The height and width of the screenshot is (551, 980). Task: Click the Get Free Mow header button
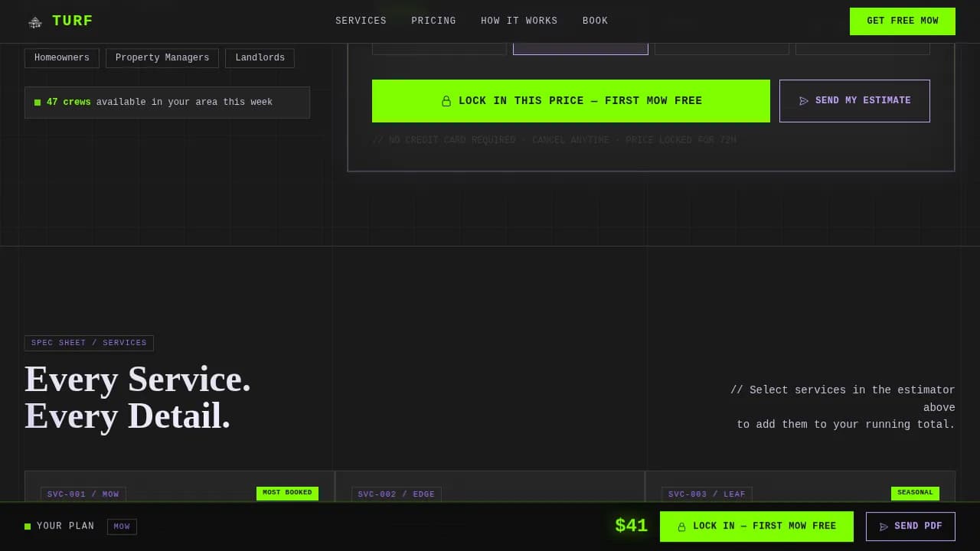[x=902, y=21]
